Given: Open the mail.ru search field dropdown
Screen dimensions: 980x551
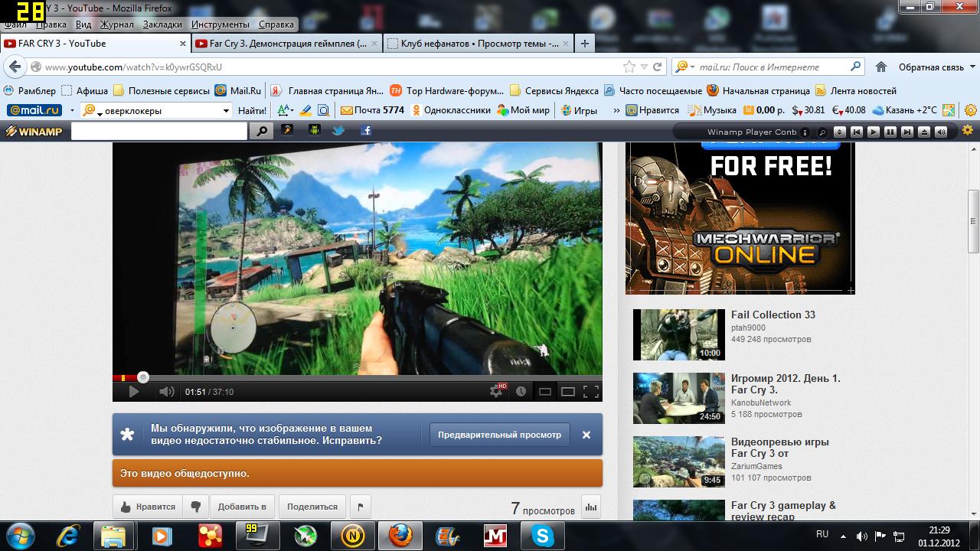Looking at the screenshot, I should pyautogui.click(x=226, y=111).
